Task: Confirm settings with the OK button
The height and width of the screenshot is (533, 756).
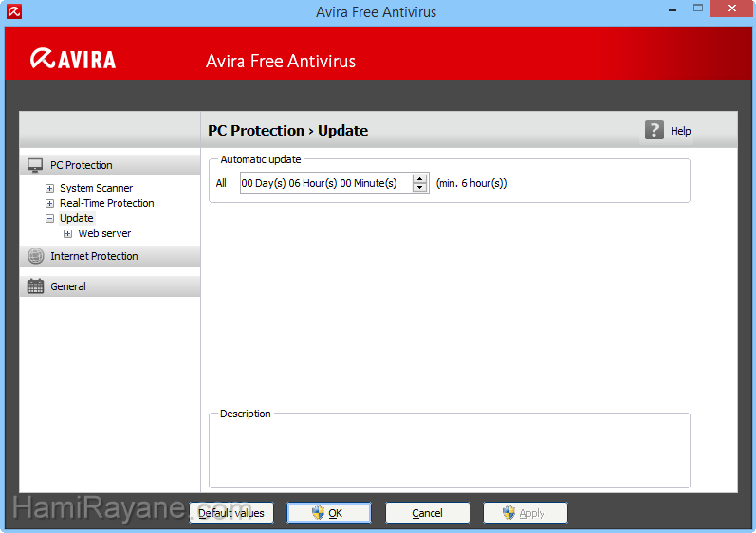Action: pyautogui.click(x=329, y=513)
